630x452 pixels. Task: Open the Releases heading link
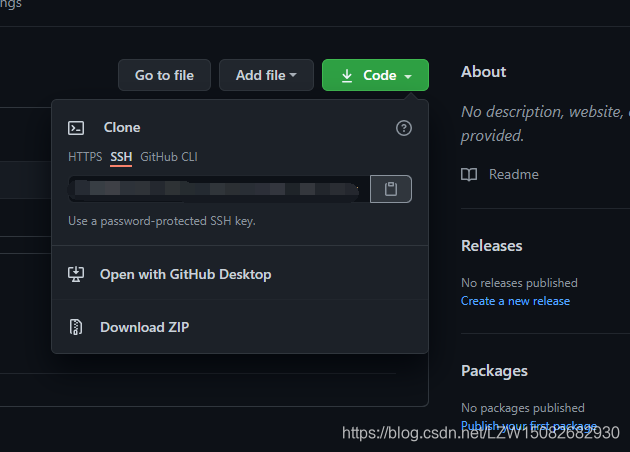point(491,245)
